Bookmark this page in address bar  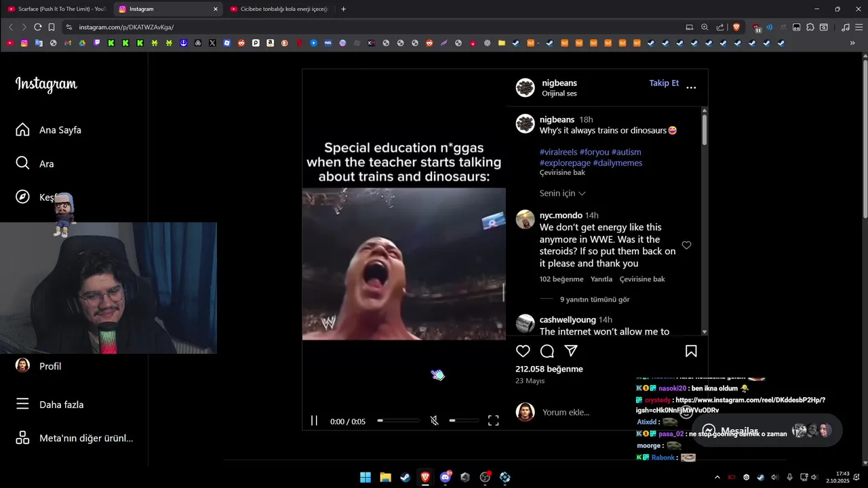52,27
